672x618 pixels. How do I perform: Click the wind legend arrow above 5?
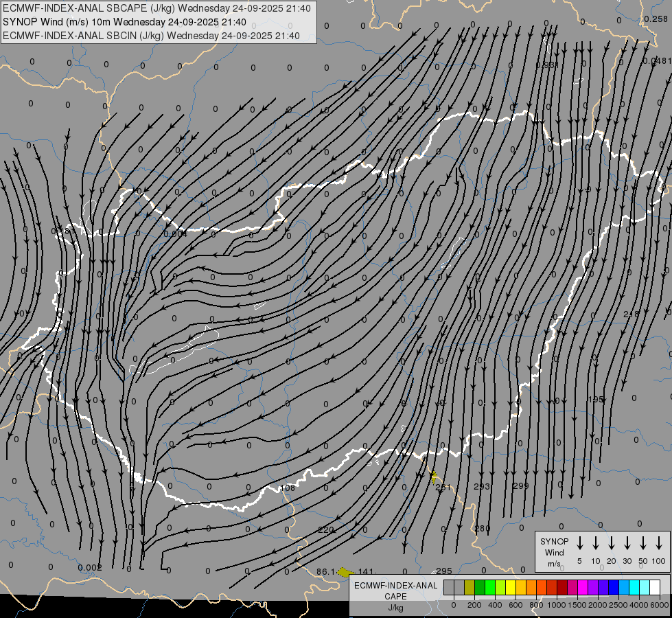coord(579,543)
